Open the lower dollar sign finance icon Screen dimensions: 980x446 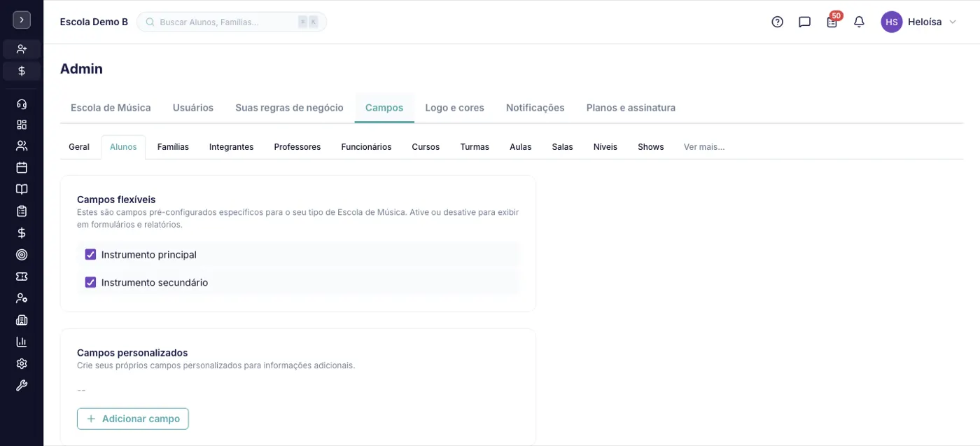[22, 232]
